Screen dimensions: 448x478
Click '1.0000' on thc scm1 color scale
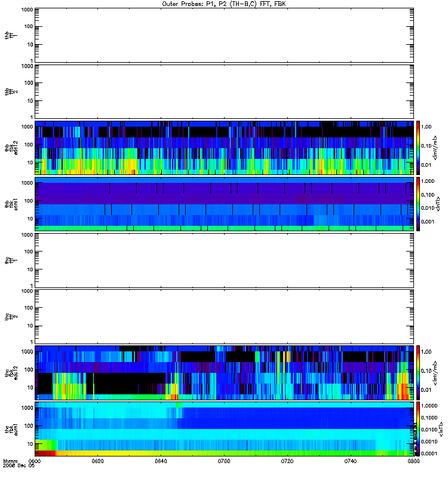pos(429,406)
